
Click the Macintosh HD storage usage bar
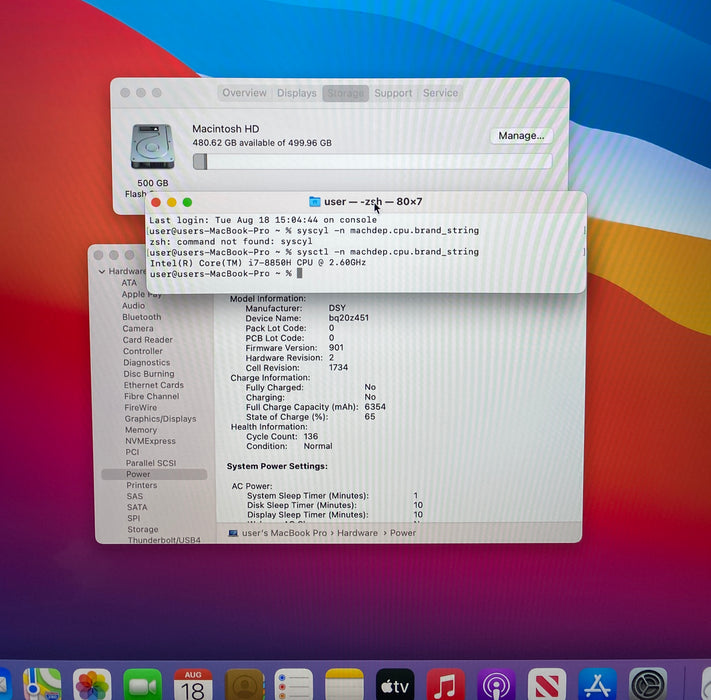point(372,161)
